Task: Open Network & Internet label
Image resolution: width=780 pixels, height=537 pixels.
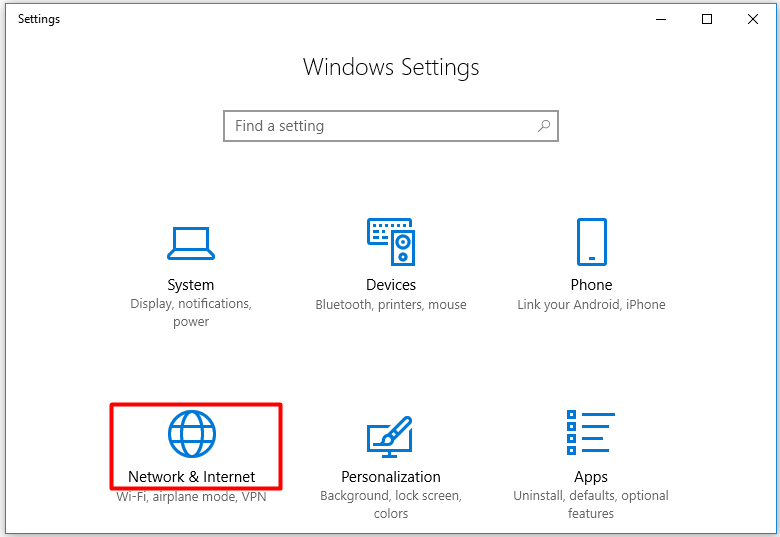Action: (x=191, y=477)
